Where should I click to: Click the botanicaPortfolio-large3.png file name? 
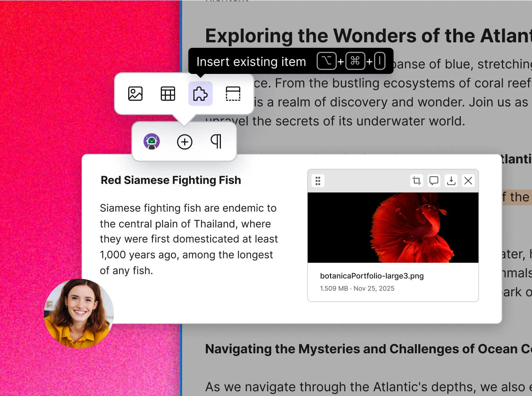(372, 276)
